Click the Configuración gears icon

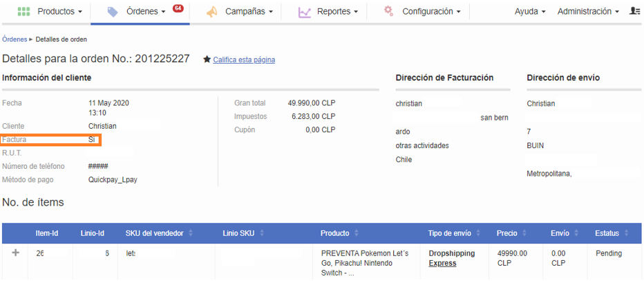point(389,11)
